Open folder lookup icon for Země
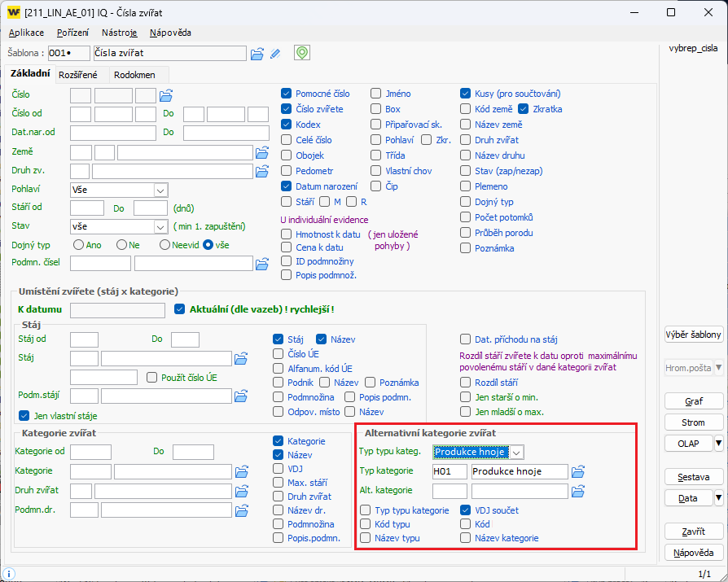 tap(262, 152)
